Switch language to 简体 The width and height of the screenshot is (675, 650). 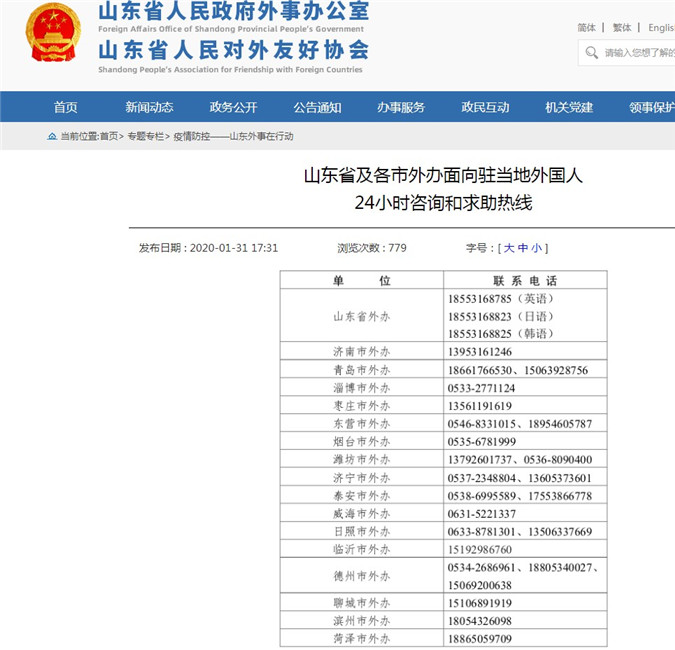[587, 28]
